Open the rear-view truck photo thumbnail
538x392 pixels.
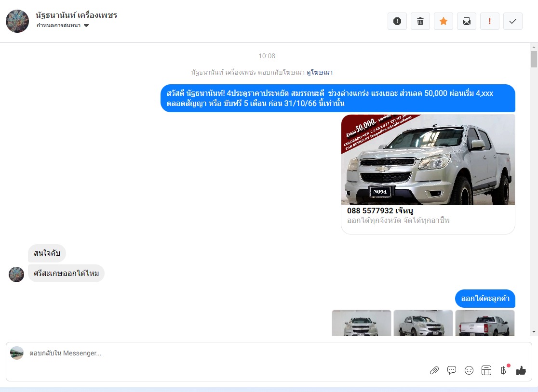[x=485, y=323]
